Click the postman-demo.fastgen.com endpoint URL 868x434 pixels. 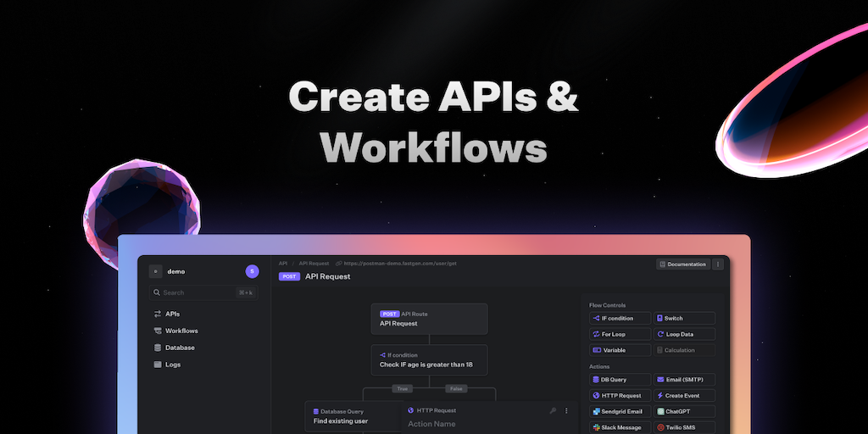(400, 264)
